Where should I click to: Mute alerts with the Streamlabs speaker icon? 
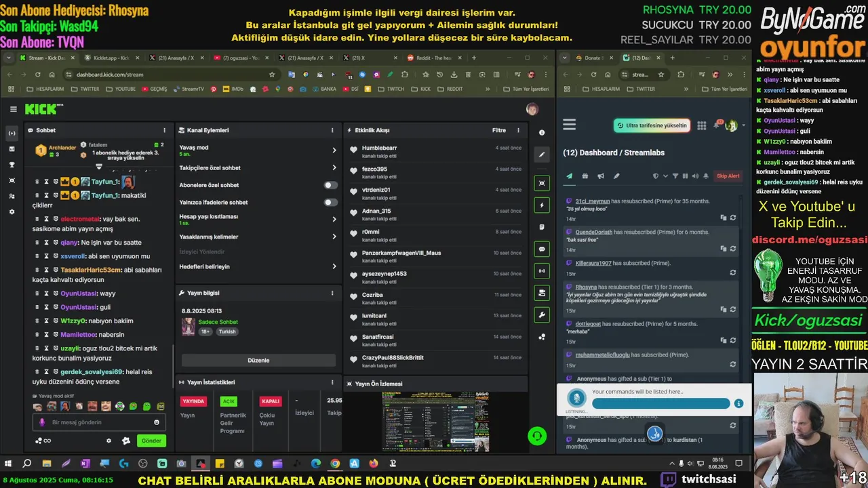695,176
